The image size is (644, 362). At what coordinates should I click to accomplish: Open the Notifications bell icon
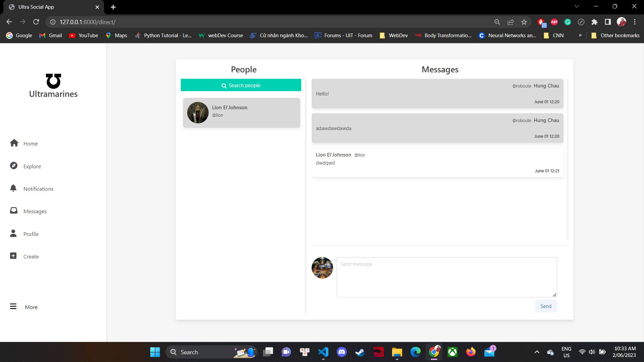[x=13, y=188]
